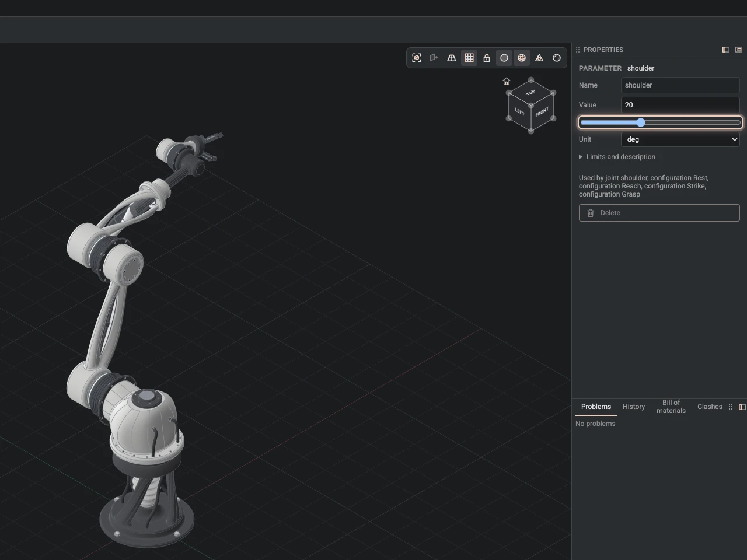The width and height of the screenshot is (747, 560).
Task: Click the Properties panel maximize icon
Action: (x=739, y=50)
